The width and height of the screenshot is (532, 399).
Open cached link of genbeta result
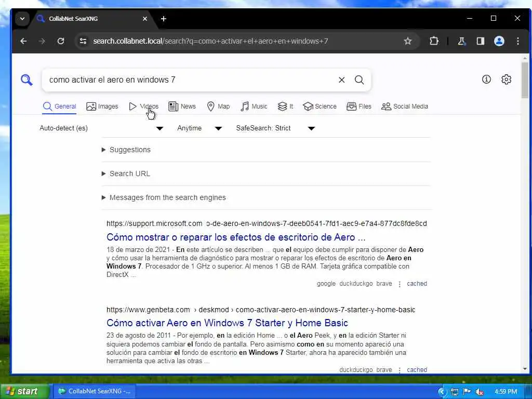click(417, 370)
